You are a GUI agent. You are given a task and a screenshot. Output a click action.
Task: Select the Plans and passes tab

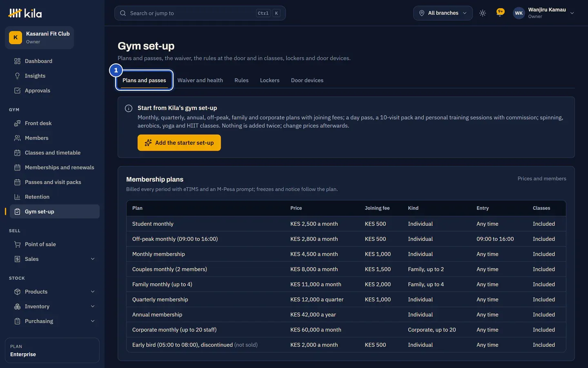[144, 80]
